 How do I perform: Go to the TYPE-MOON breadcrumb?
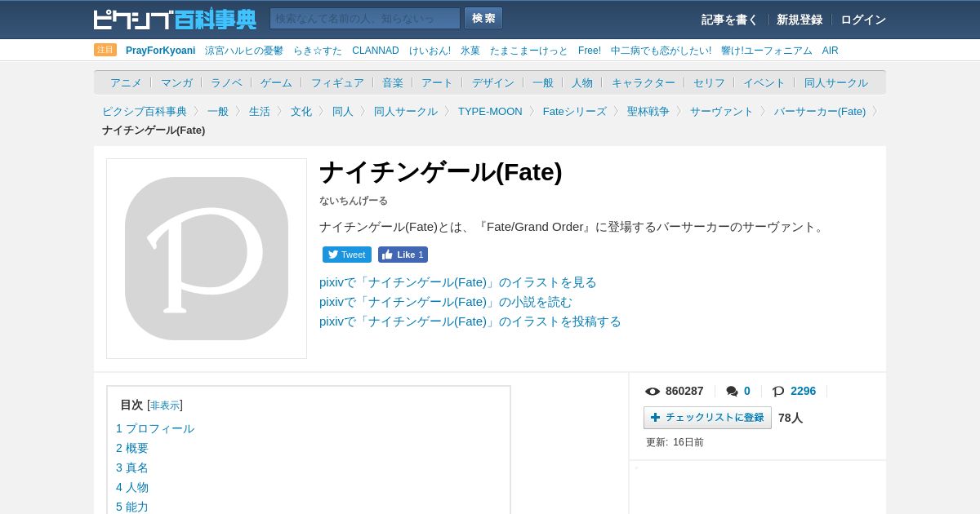490,111
